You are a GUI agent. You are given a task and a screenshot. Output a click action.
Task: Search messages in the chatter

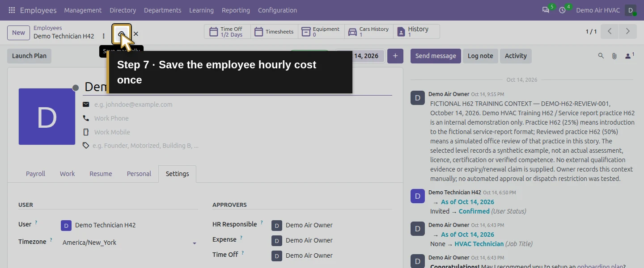(601, 56)
